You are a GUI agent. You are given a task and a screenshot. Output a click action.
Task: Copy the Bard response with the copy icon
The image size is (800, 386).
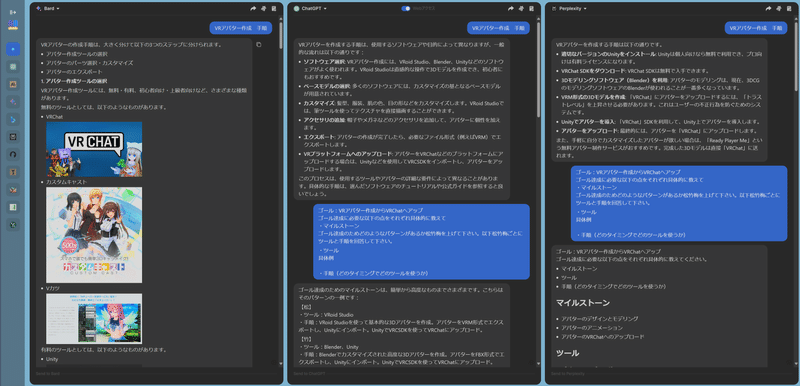tap(259, 45)
